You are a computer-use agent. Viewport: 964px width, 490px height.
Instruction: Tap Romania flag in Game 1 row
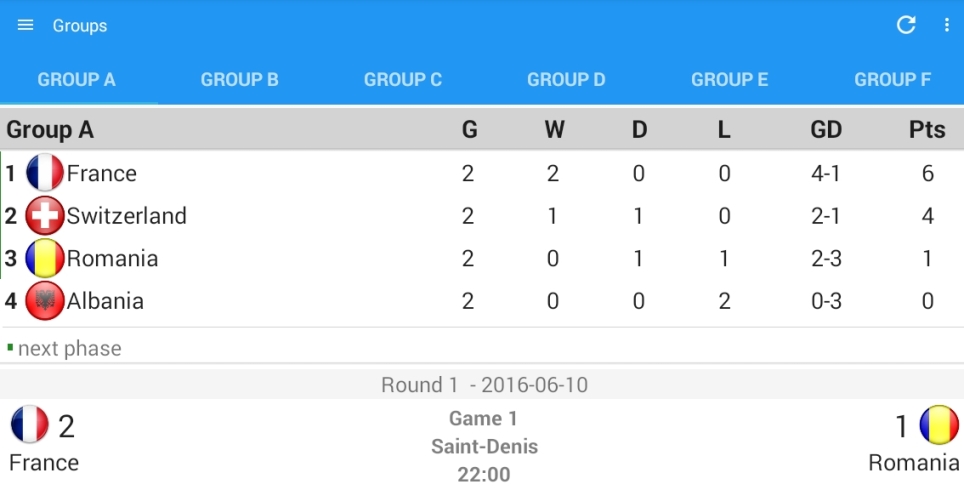click(x=939, y=425)
